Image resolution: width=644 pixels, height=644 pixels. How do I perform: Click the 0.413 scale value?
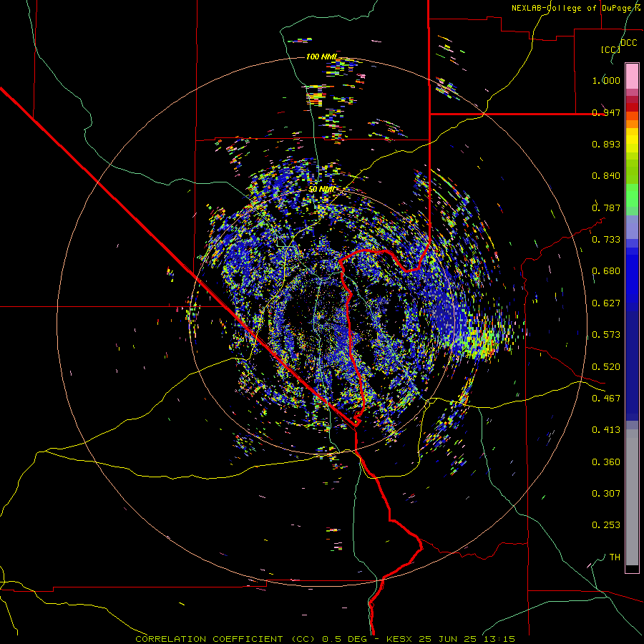coord(606,430)
